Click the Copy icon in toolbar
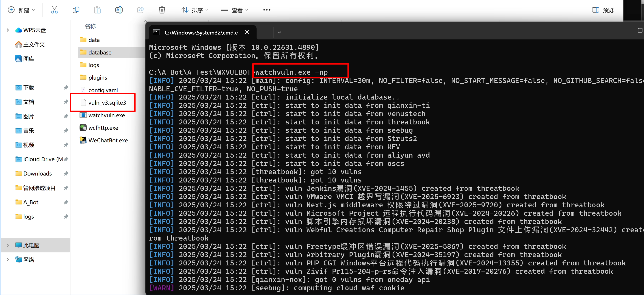Image resolution: width=644 pixels, height=295 pixels. coord(76,10)
